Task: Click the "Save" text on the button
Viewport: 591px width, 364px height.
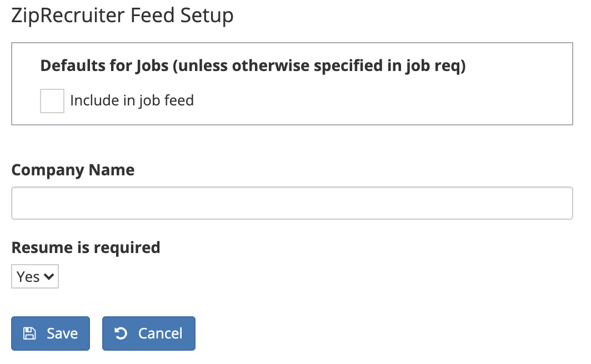Action: (62, 333)
